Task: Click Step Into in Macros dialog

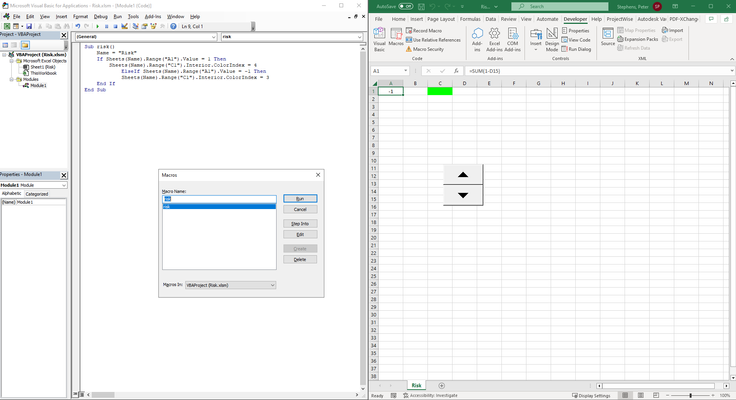Action: [300, 223]
